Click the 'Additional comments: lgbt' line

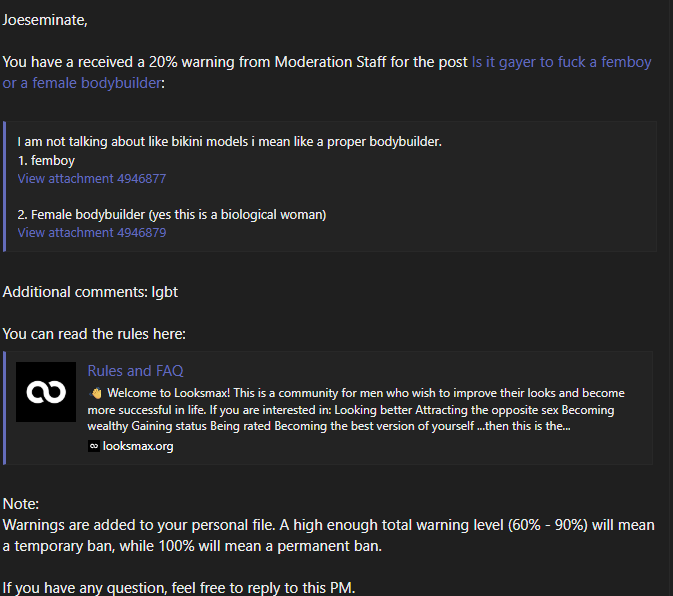(x=90, y=292)
